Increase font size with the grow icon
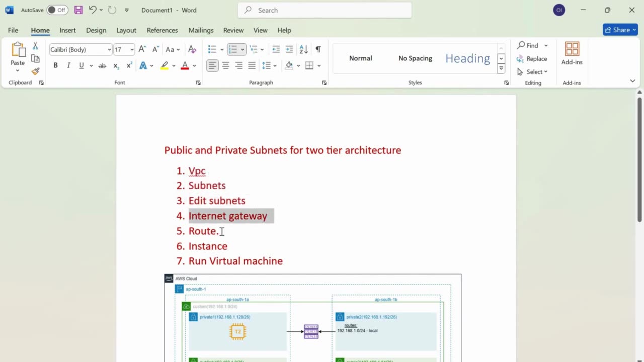The width and height of the screenshot is (644, 362). 142,49
